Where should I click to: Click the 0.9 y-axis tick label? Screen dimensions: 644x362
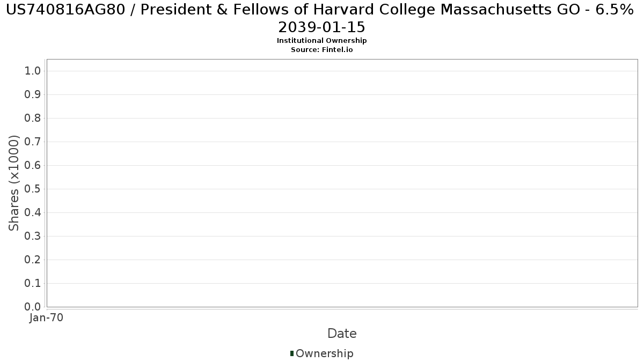click(x=33, y=95)
